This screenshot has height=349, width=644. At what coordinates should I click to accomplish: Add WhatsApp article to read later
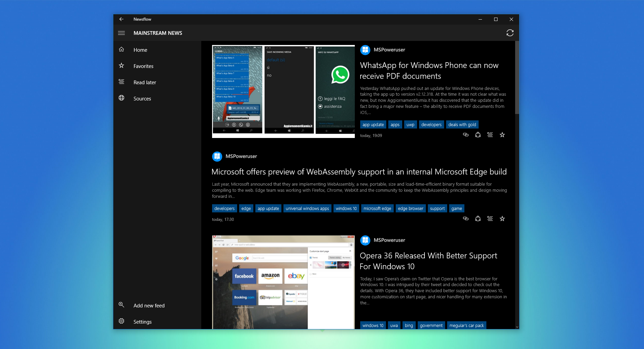point(490,135)
